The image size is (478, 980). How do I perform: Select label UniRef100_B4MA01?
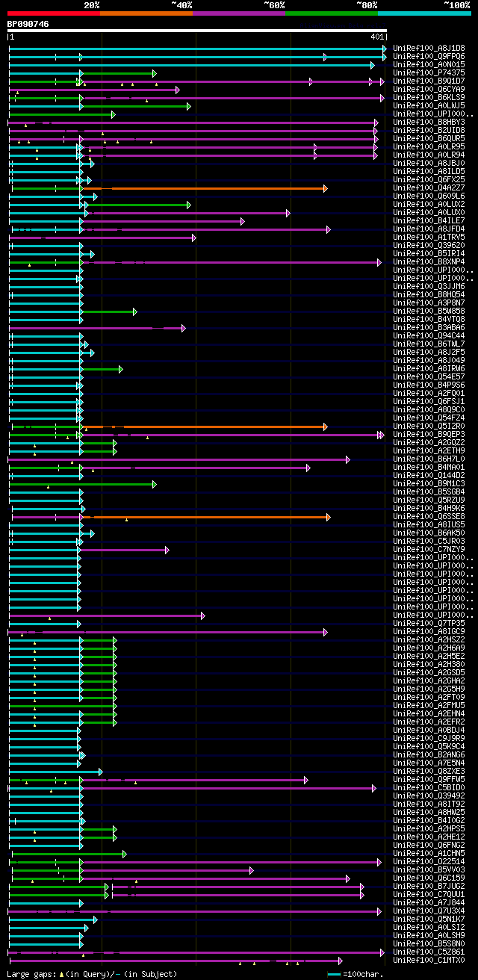click(429, 467)
